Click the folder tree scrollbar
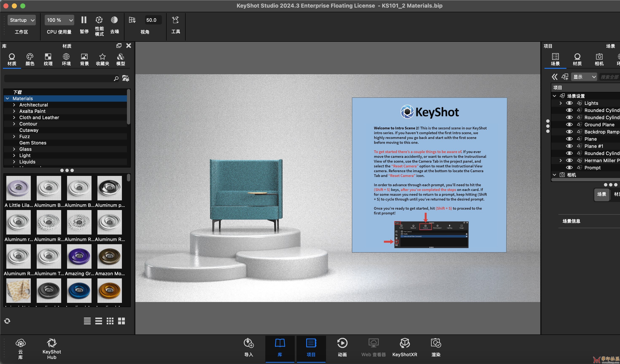 click(129, 107)
